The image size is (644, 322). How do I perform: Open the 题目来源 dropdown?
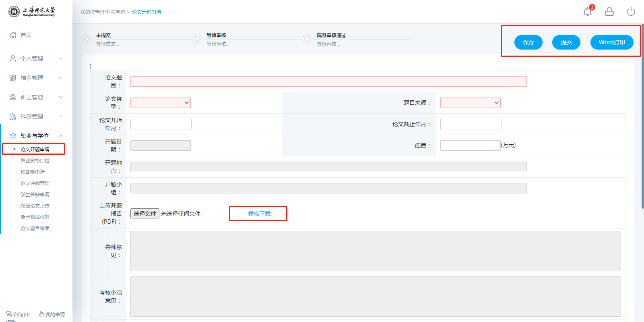(470, 103)
